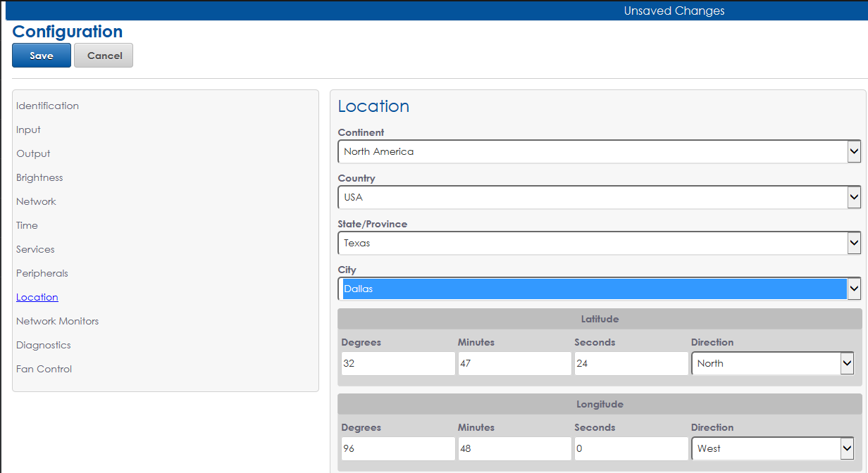Click the Save button
This screenshot has width=868, height=473.
coord(42,56)
